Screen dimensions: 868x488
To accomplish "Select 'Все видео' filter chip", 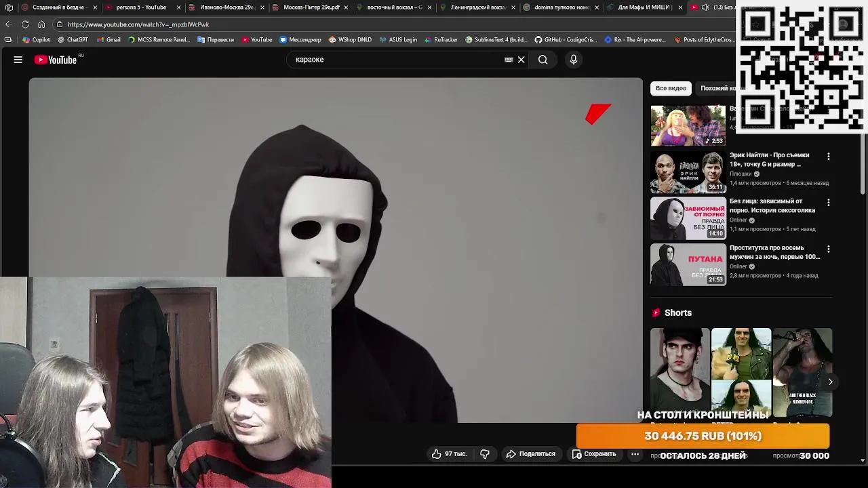I will (671, 88).
